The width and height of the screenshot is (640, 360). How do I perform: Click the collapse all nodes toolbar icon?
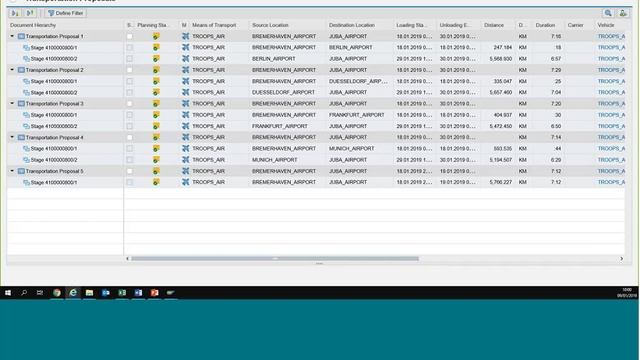[30, 13]
